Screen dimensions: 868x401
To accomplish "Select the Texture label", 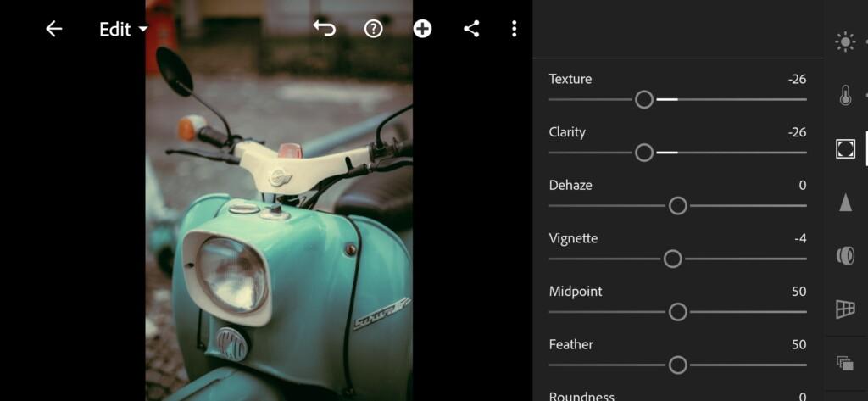I will tap(570, 79).
